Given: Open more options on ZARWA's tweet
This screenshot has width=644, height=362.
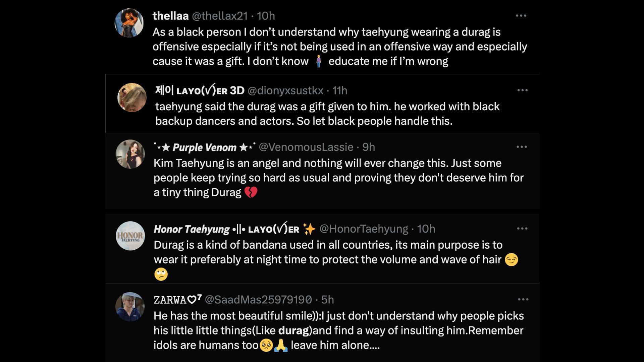Looking at the screenshot, I should 523,299.
